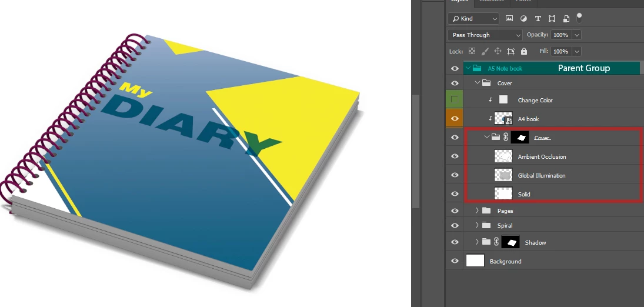The image size is (644, 307).
Task: Toggle visibility of the Shadow group
Action: click(455, 242)
